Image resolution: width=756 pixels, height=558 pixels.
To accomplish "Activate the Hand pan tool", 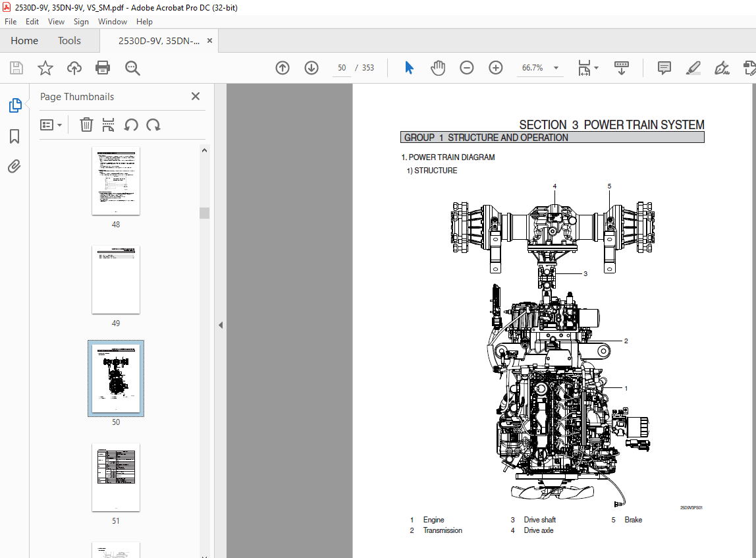I will tap(438, 68).
